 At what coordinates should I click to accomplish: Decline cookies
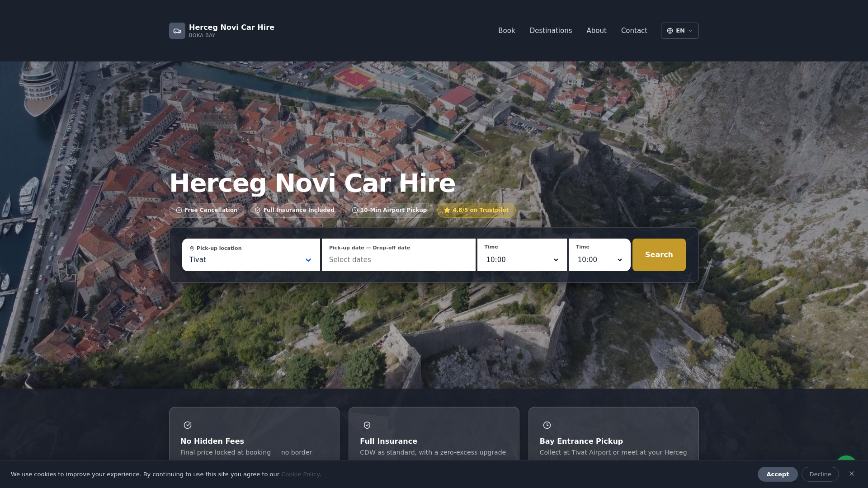point(820,474)
